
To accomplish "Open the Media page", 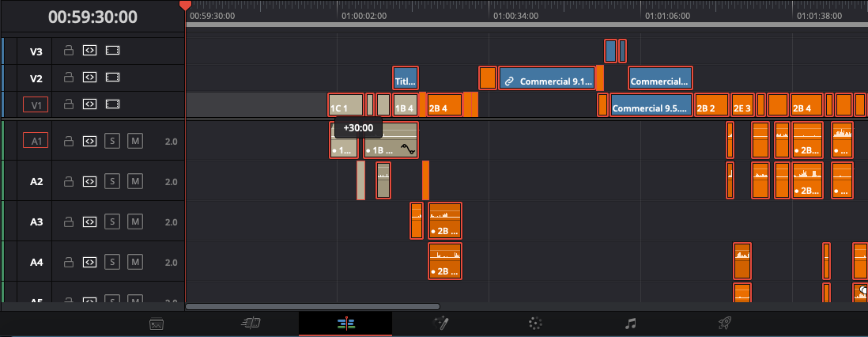I will pyautogui.click(x=157, y=324).
